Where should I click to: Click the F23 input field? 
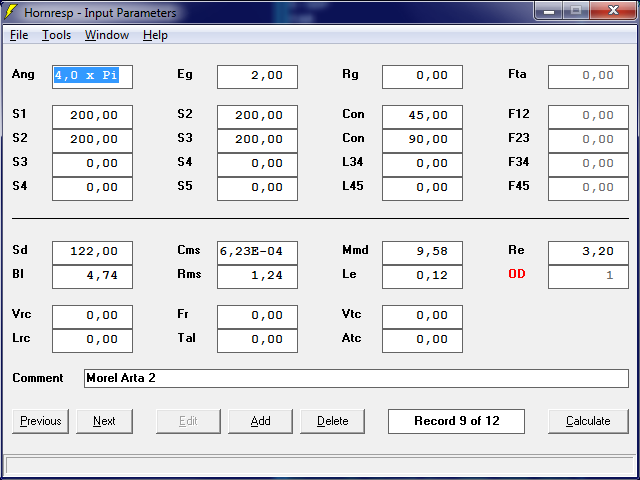[588, 140]
